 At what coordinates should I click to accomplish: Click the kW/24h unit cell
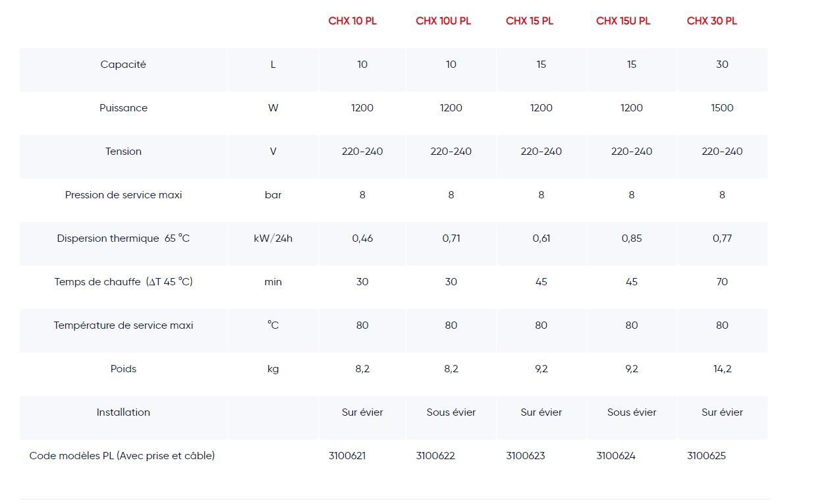coord(273,238)
